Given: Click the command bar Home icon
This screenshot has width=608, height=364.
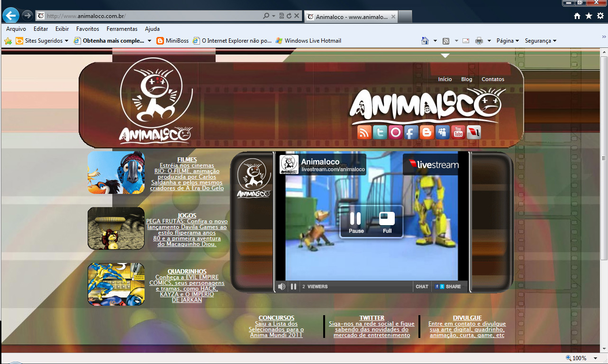Looking at the screenshot, I should tap(425, 41).
